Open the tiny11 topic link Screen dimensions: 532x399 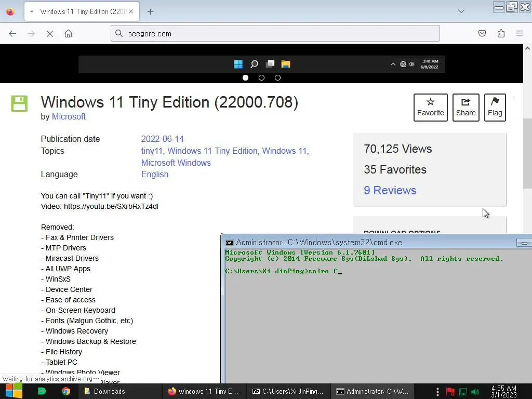point(152,151)
